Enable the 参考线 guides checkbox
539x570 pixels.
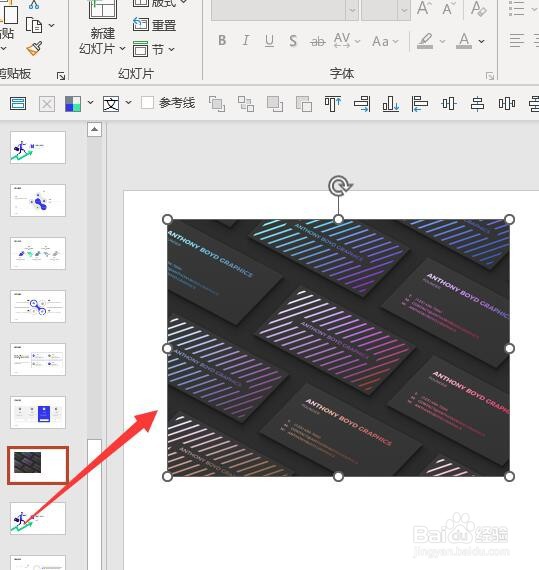(147, 103)
